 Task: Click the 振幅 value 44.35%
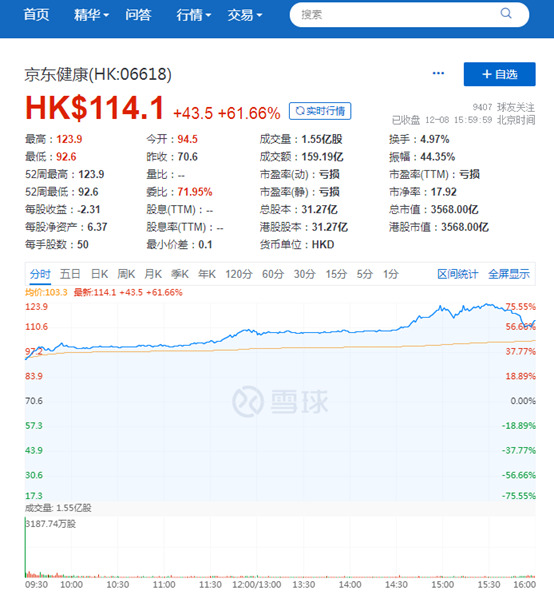[437, 157]
